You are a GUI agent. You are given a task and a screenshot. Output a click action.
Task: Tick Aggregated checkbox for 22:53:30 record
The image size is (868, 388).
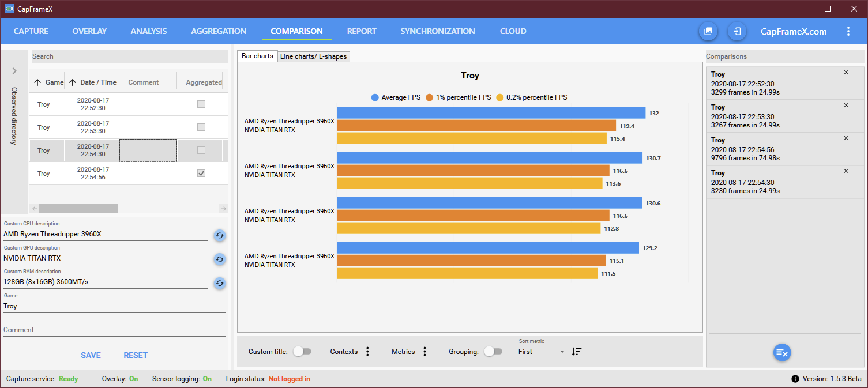click(x=201, y=127)
